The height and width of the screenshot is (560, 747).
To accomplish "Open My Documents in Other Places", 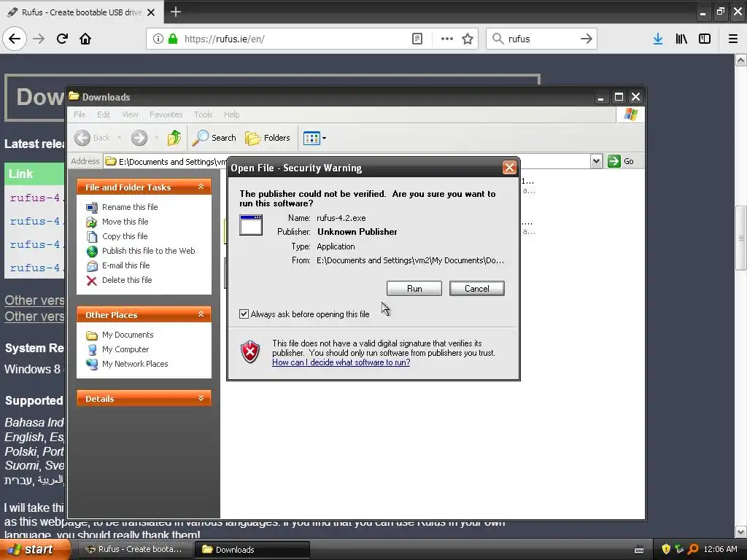I will coord(120,335).
